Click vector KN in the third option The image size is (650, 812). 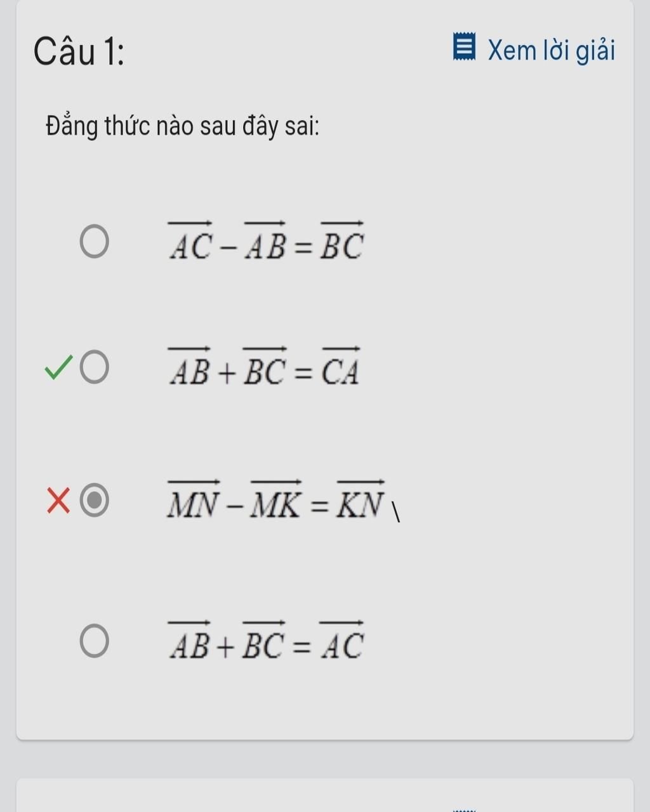click(361, 499)
